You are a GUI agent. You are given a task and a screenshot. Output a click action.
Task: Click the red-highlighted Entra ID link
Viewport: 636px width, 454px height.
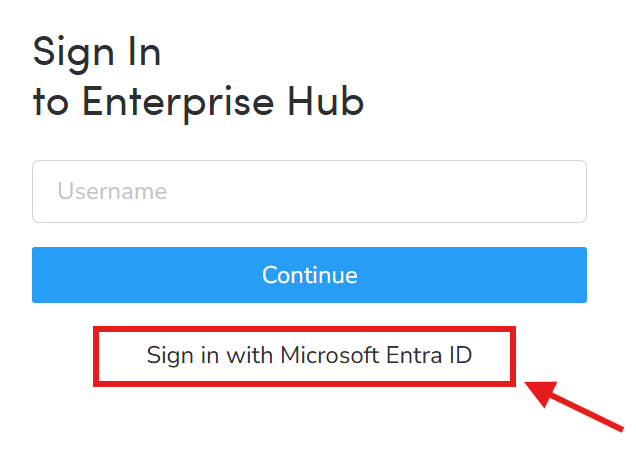tap(309, 355)
